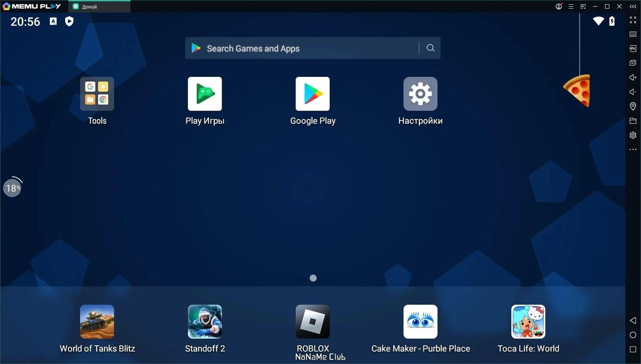Increase volume using sidebar speaker plus

pos(633,77)
